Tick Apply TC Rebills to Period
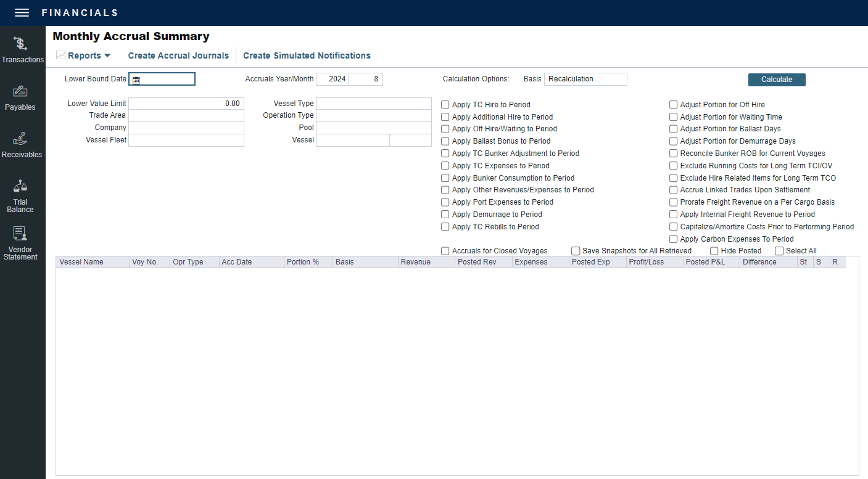Image resolution: width=868 pixels, height=479 pixels. pyautogui.click(x=445, y=227)
